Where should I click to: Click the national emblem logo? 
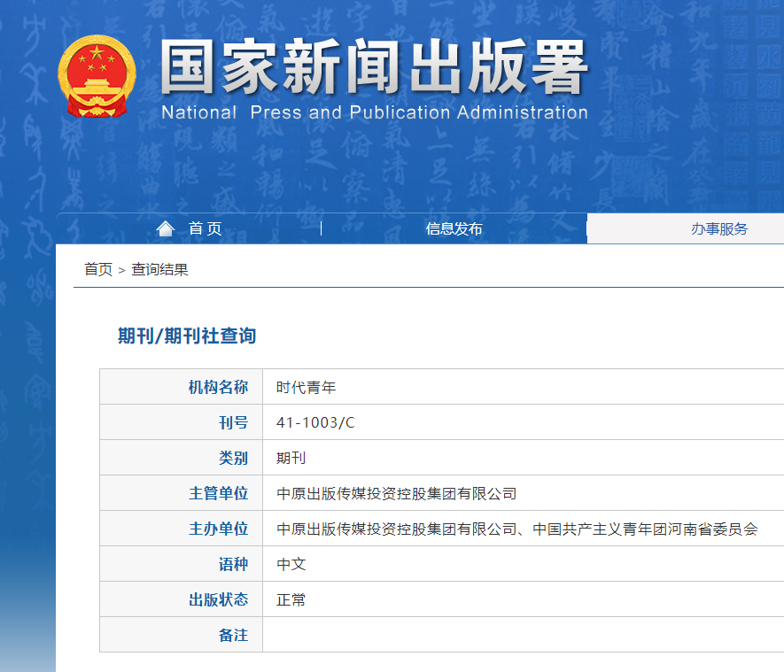click(x=97, y=76)
